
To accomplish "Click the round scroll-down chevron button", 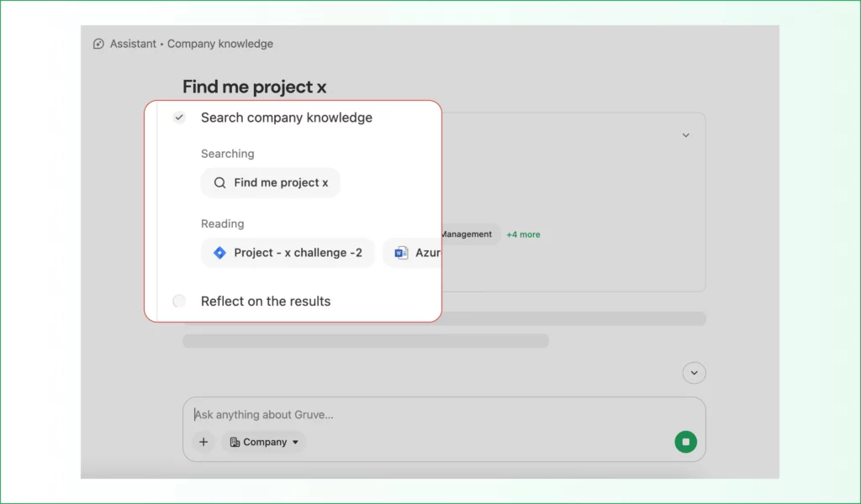I will [694, 373].
